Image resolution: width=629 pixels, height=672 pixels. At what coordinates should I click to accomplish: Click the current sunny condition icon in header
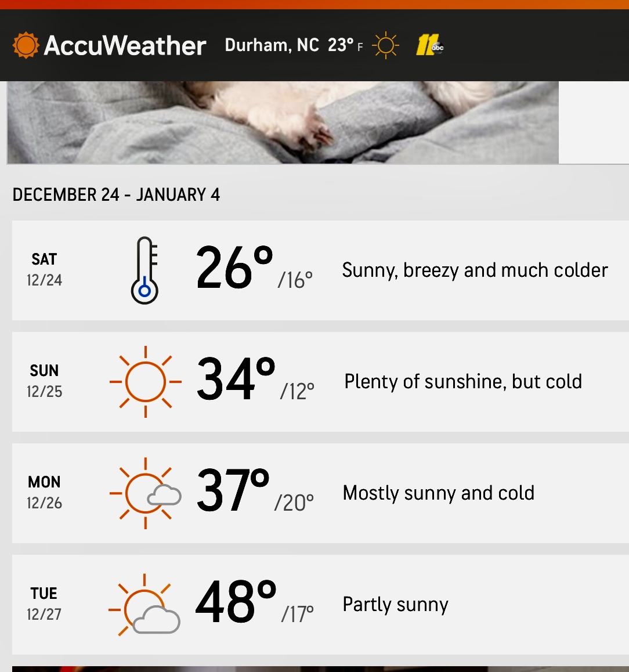click(385, 45)
